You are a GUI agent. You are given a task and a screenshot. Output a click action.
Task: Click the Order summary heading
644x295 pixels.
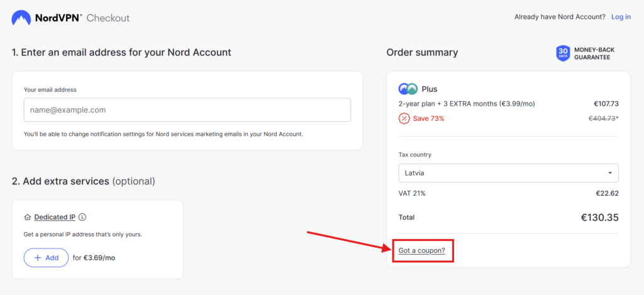(422, 52)
